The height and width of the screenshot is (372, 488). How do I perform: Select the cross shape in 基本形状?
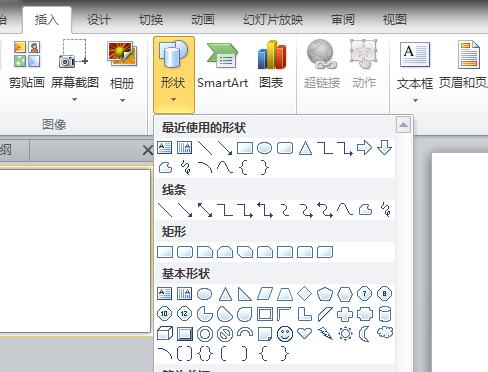(x=345, y=314)
